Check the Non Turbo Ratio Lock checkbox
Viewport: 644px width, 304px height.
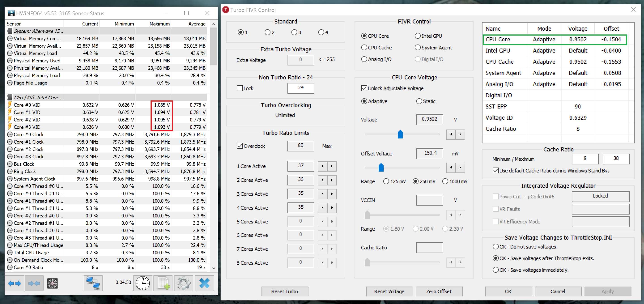pos(240,88)
